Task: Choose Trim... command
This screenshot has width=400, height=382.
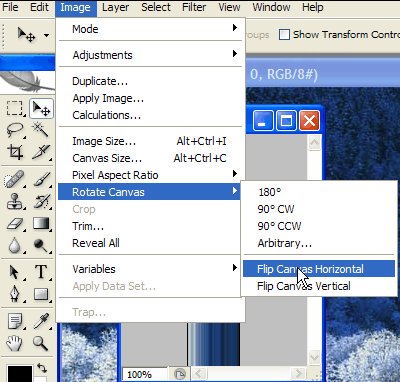Action: (150, 226)
